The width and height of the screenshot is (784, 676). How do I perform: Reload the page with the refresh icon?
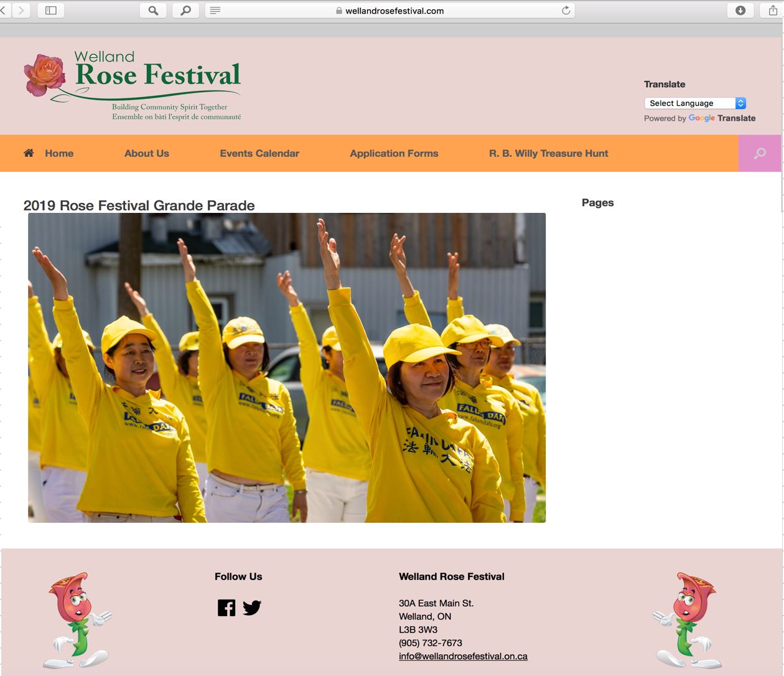click(566, 11)
